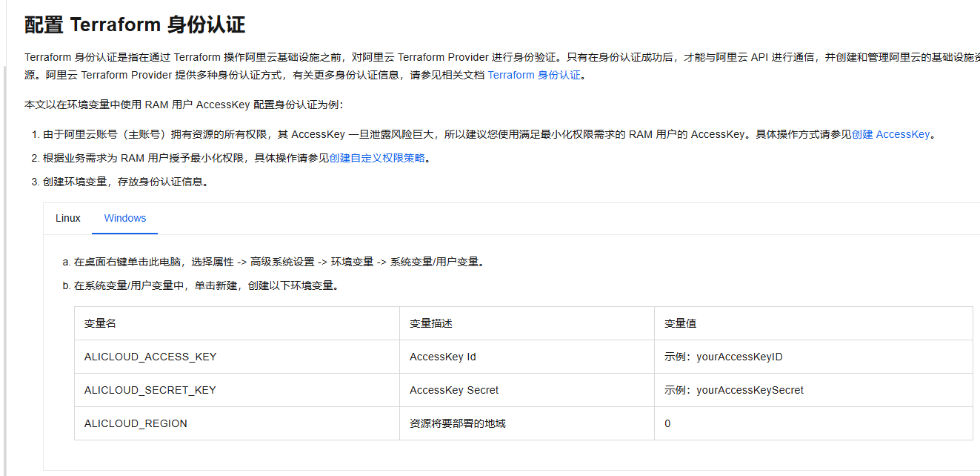Open the 创建自定义权限策略 link
980x476 pixels.
377,158
